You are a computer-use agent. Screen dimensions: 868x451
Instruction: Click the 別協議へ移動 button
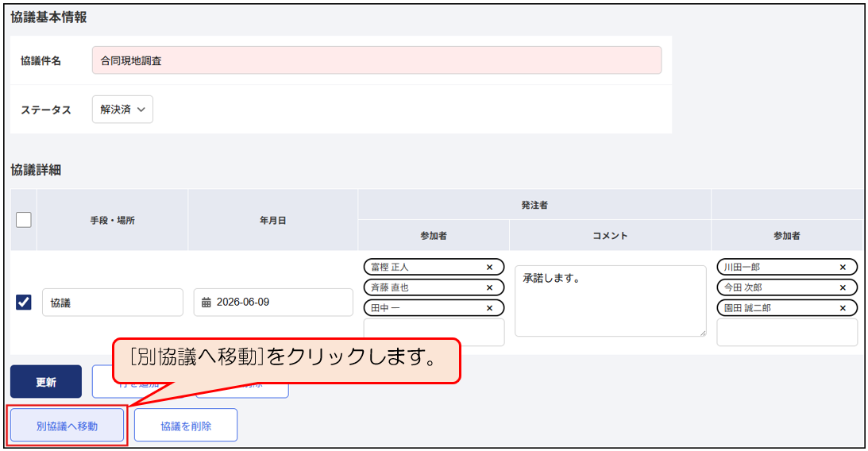[x=67, y=426]
